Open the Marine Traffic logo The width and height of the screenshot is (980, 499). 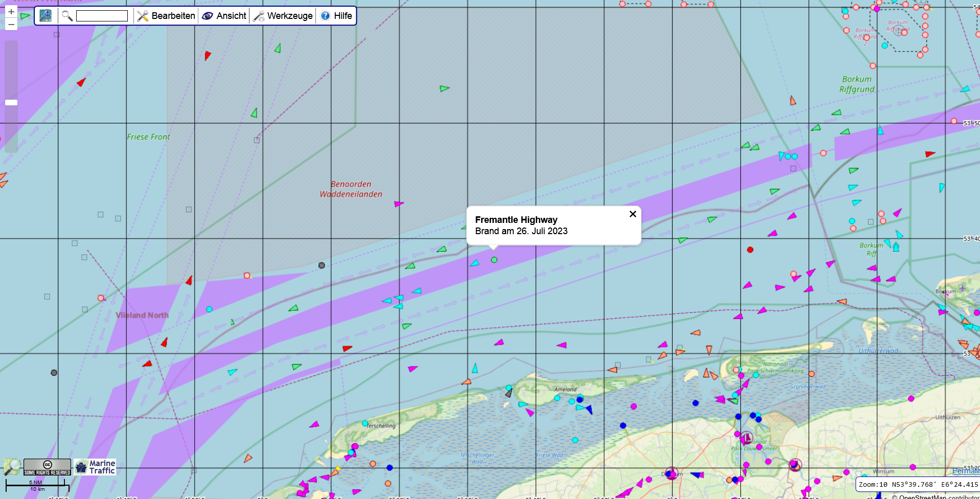click(95, 467)
